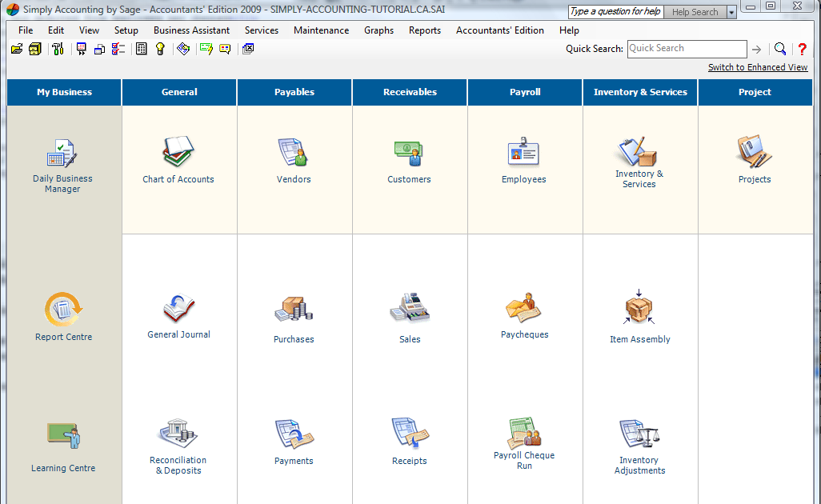The height and width of the screenshot is (504, 821).
Task: Click the green cheque with lightning toolbar icon
Action: 206,49
